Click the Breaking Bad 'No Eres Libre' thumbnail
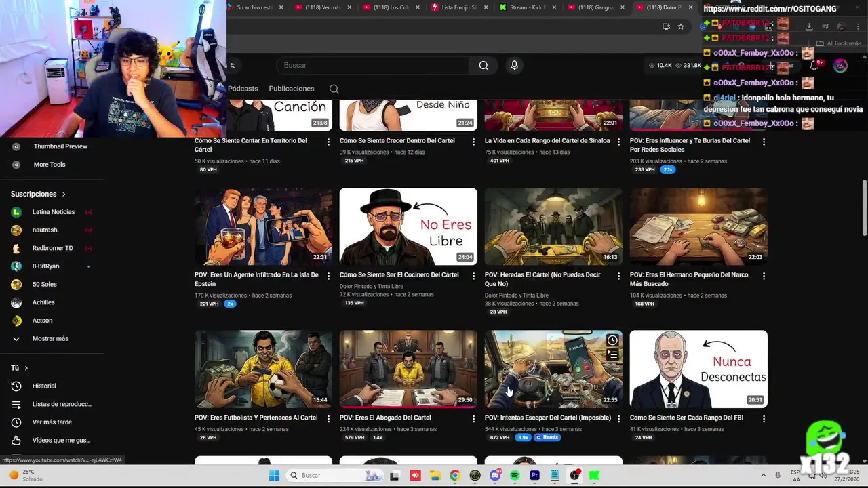 tap(408, 226)
